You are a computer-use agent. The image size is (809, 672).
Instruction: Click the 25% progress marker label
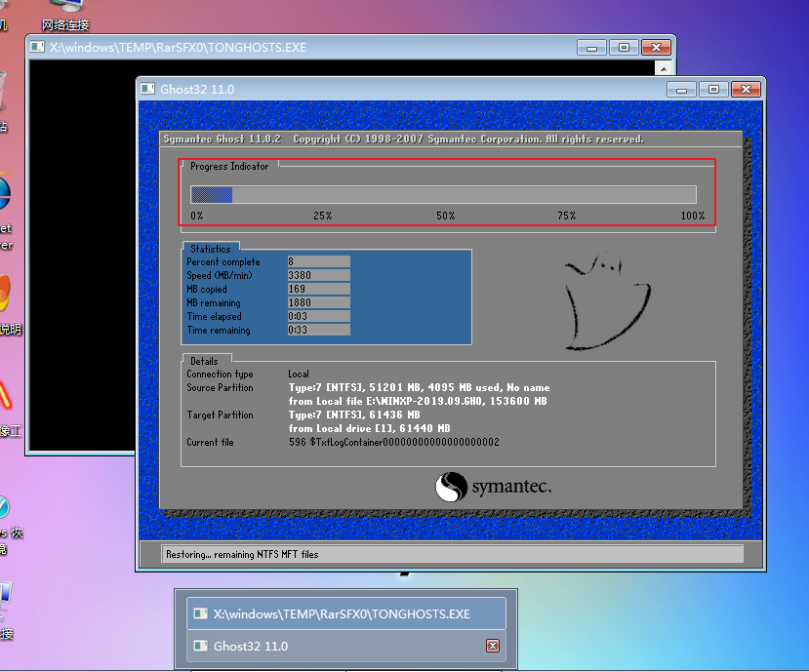pyautogui.click(x=323, y=216)
